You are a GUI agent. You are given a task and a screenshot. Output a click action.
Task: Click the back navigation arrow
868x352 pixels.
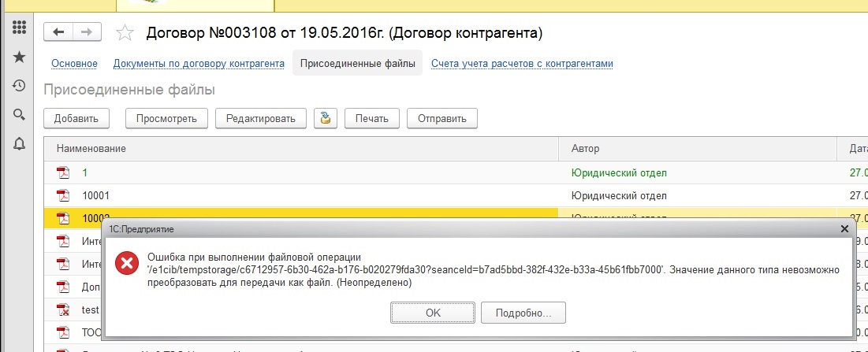59,31
